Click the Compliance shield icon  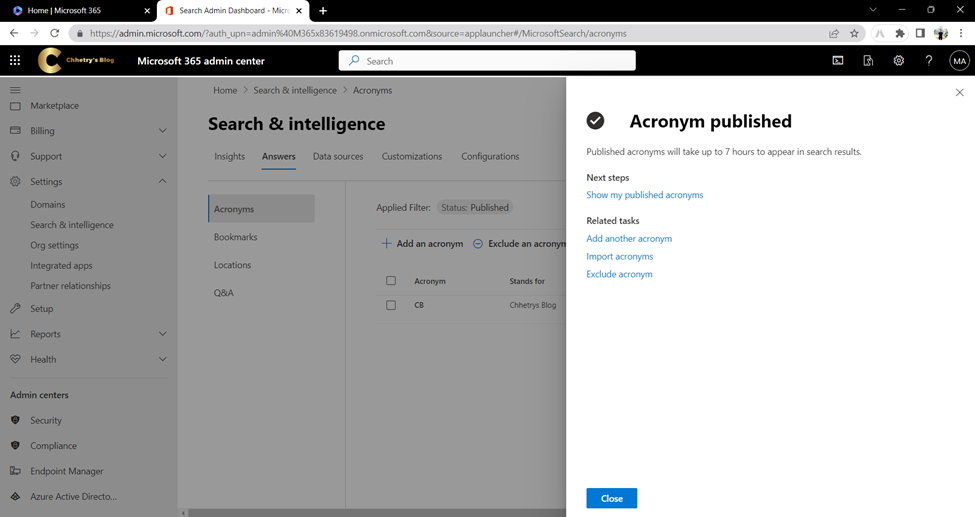pos(16,445)
